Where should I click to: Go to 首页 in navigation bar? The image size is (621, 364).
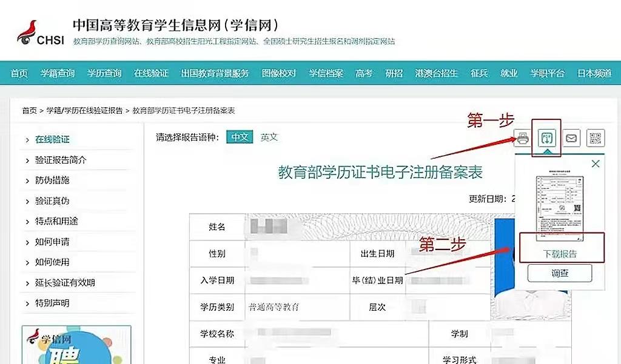tap(19, 73)
